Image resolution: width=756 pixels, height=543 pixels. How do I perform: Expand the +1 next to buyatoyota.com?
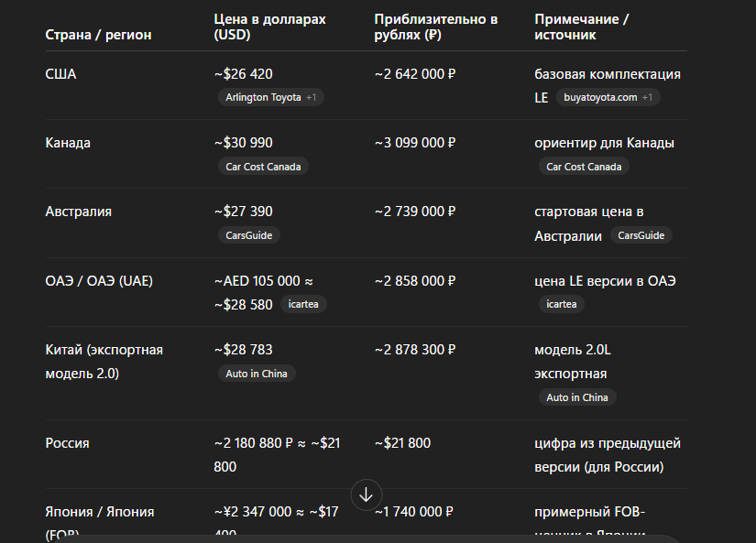click(648, 97)
